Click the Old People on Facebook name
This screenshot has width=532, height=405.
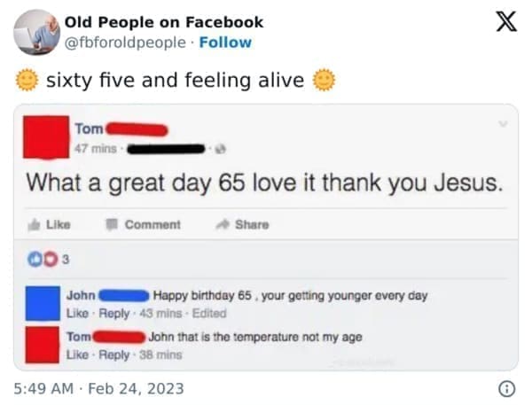point(164,22)
